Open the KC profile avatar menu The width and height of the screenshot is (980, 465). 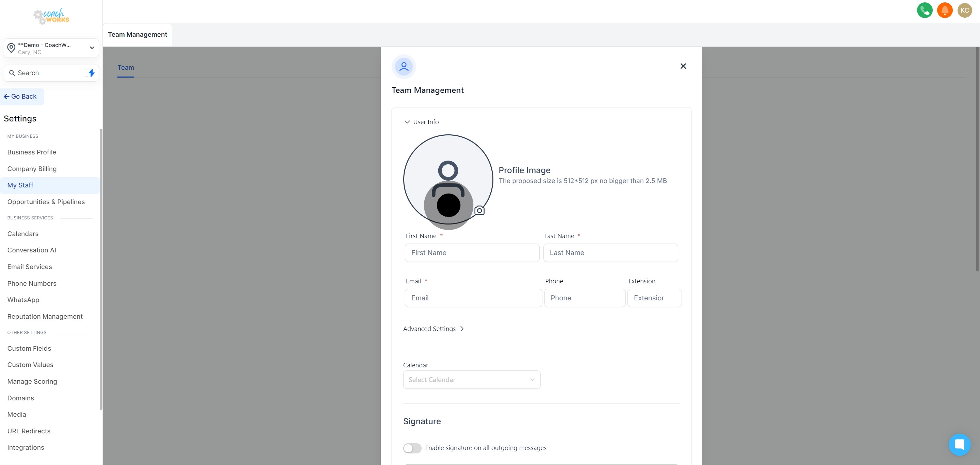click(x=965, y=10)
